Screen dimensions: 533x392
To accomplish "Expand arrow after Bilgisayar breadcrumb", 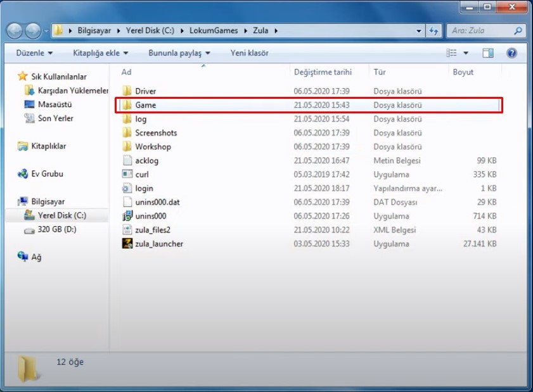I will (x=119, y=31).
